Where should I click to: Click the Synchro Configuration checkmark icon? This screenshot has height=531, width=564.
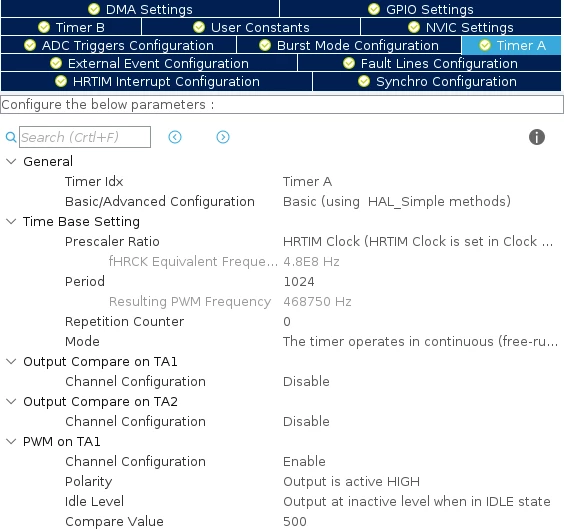point(364,81)
